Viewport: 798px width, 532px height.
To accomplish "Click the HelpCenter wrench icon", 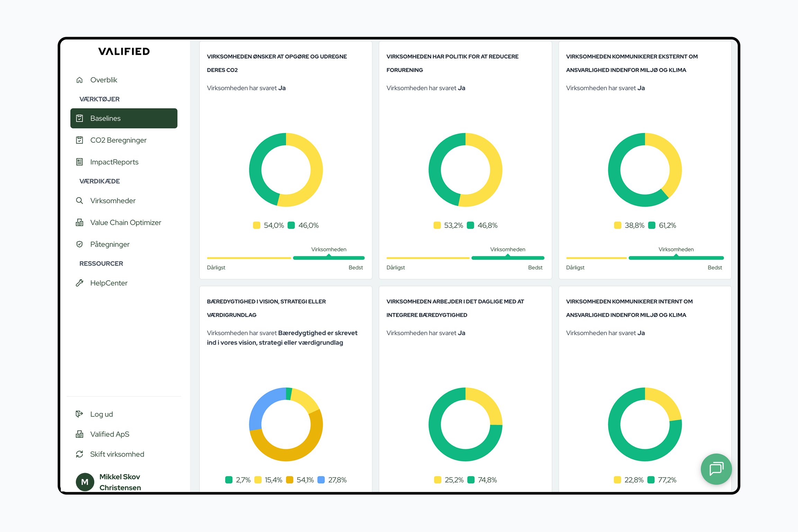I will pyautogui.click(x=79, y=283).
